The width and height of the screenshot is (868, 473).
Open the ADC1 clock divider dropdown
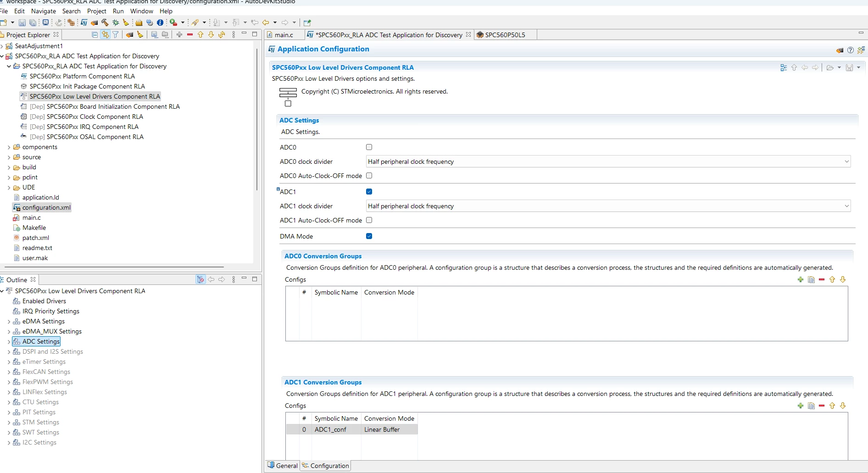(608, 206)
